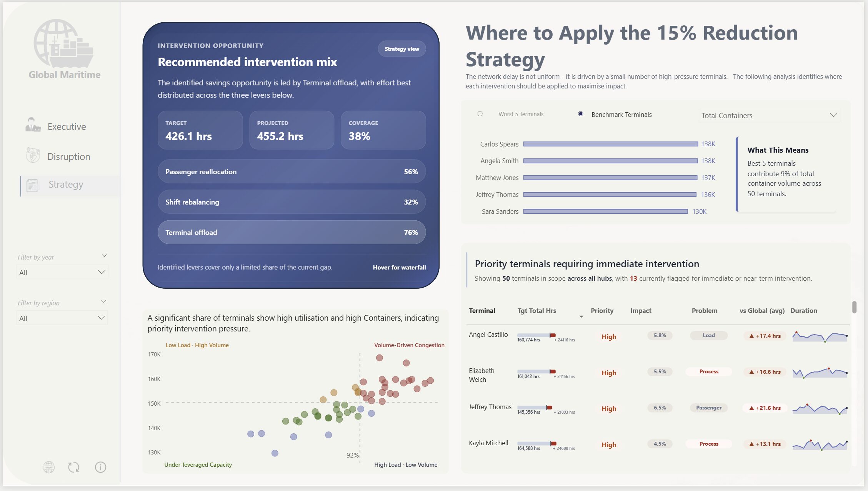Click the Terminal offload 76% bar
Viewport: 868px width, 491px height.
[x=291, y=232]
